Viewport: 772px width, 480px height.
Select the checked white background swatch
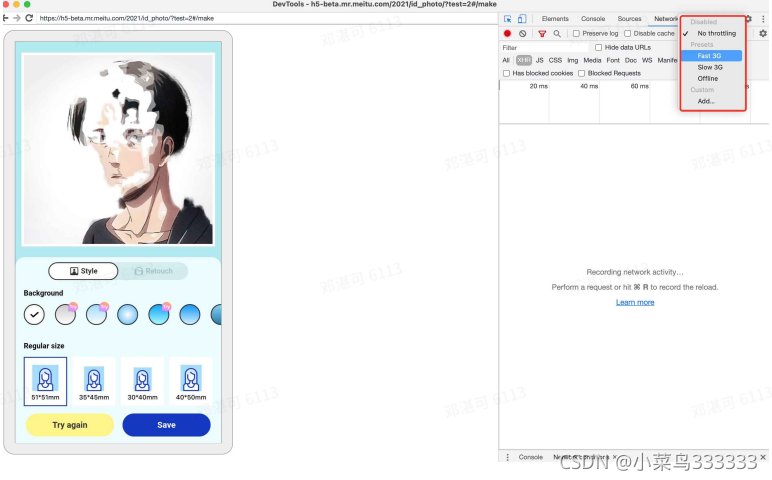coord(34,315)
